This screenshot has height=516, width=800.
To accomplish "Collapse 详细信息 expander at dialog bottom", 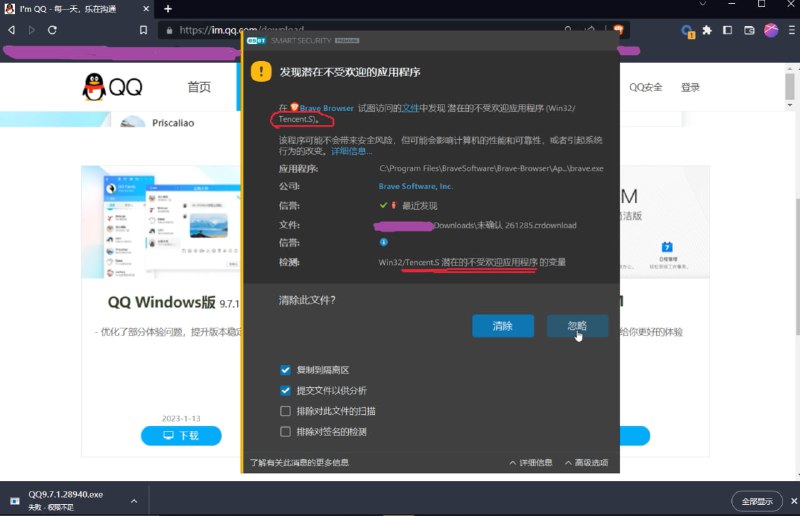I will pos(531,462).
